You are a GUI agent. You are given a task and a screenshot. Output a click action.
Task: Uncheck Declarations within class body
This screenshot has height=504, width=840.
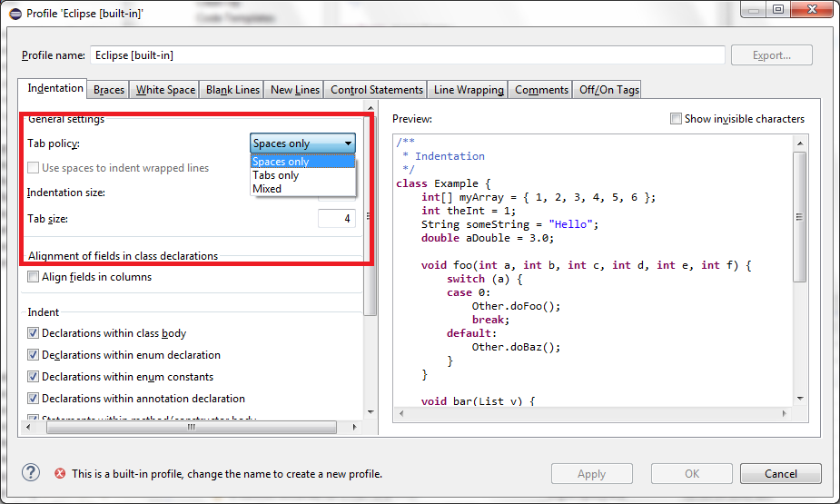(34, 333)
